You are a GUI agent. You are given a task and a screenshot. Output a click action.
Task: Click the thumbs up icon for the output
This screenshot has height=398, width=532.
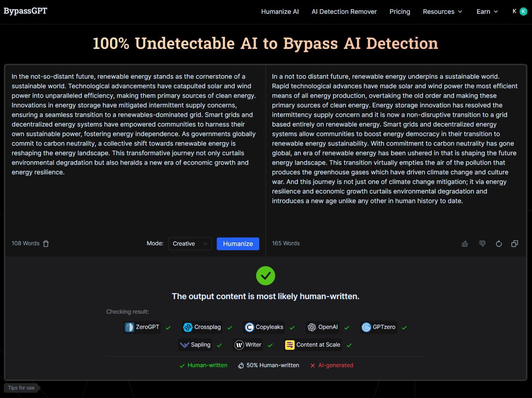coord(465,243)
